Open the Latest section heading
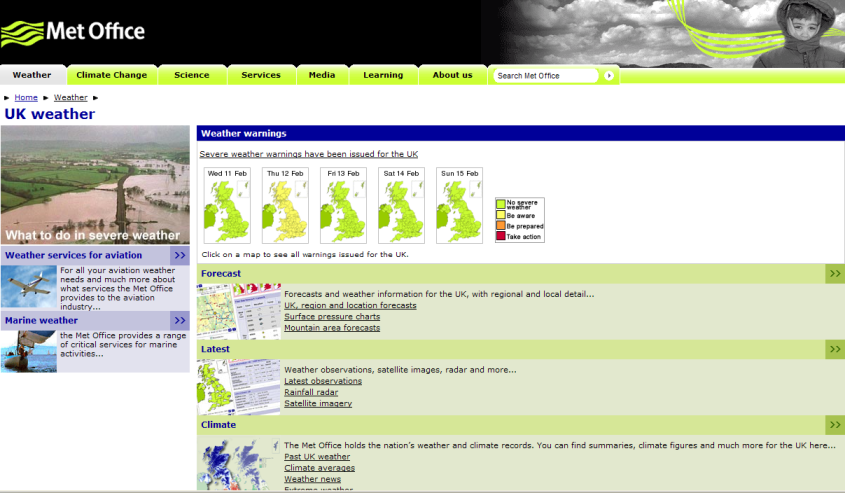 click(x=215, y=349)
